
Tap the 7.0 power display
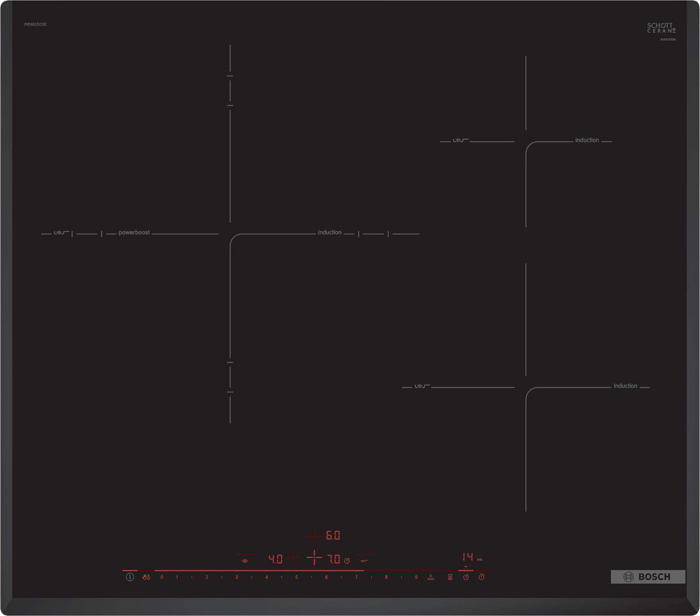tap(333, 560)
